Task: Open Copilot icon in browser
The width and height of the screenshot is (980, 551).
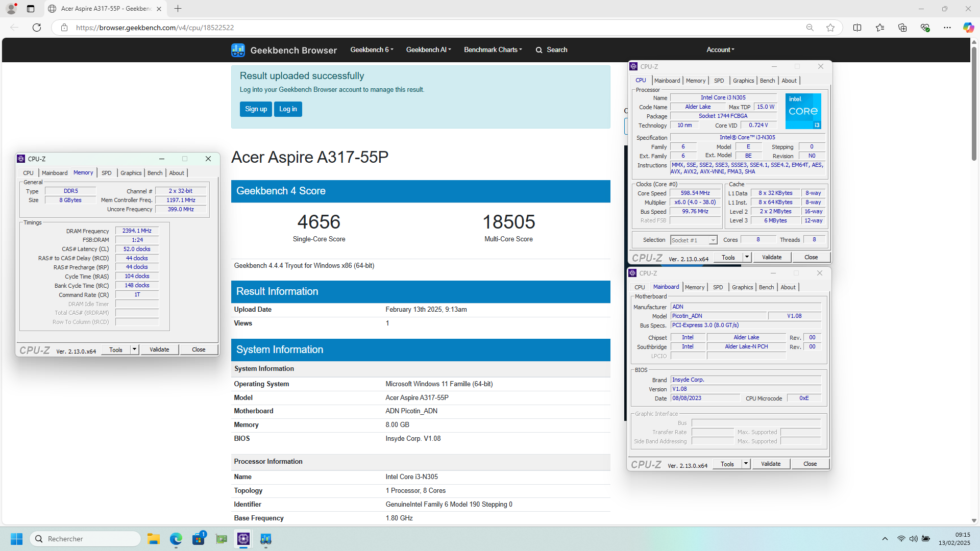Action: click(x=968, y=28)
